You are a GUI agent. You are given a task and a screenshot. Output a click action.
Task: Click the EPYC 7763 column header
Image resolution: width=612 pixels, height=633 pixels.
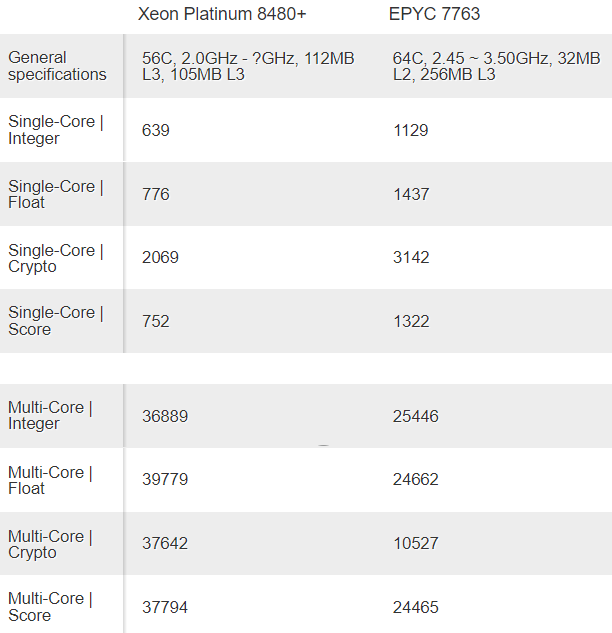[x=434, y=15]
